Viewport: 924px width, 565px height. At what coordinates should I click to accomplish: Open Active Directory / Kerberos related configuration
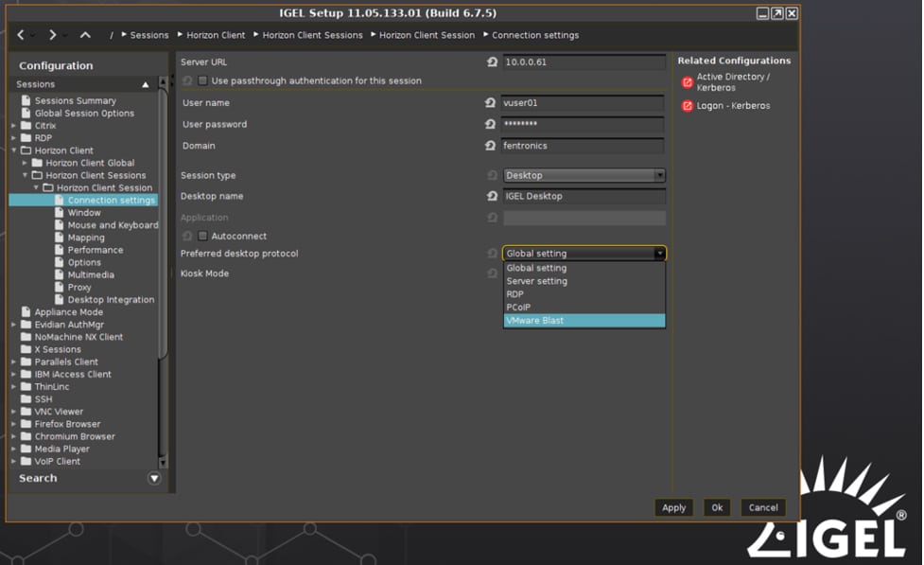(x=733, y=82)
